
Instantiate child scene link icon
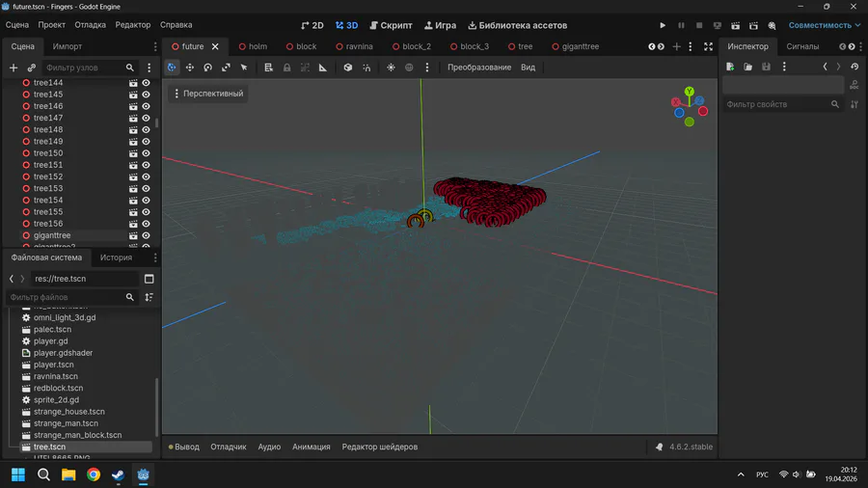[32, 68]
